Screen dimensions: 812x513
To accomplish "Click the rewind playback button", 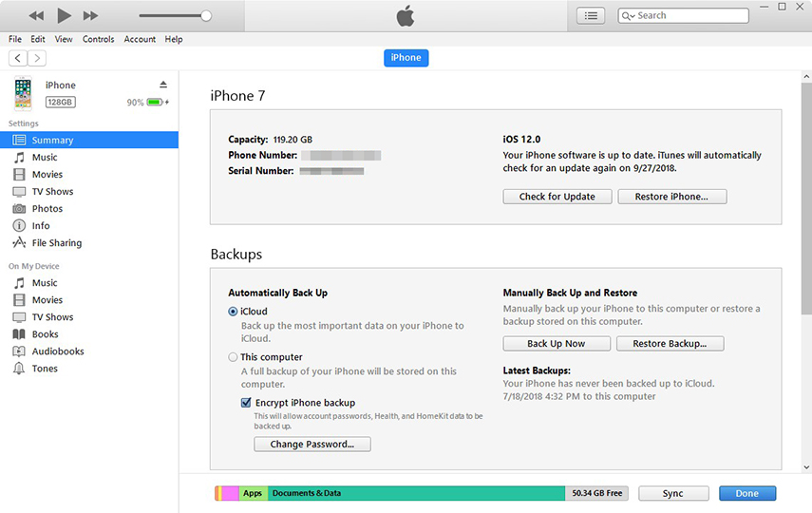I will [36, 15].
